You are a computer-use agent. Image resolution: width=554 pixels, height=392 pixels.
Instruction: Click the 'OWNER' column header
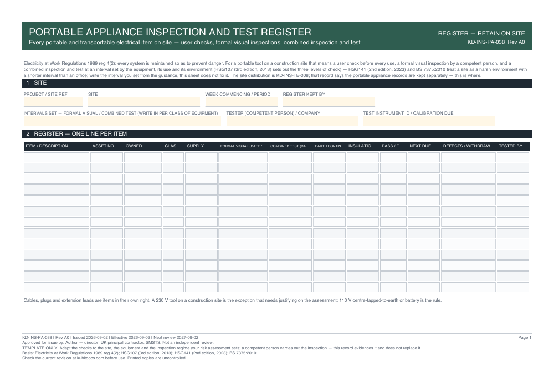[x=134, y=146]
